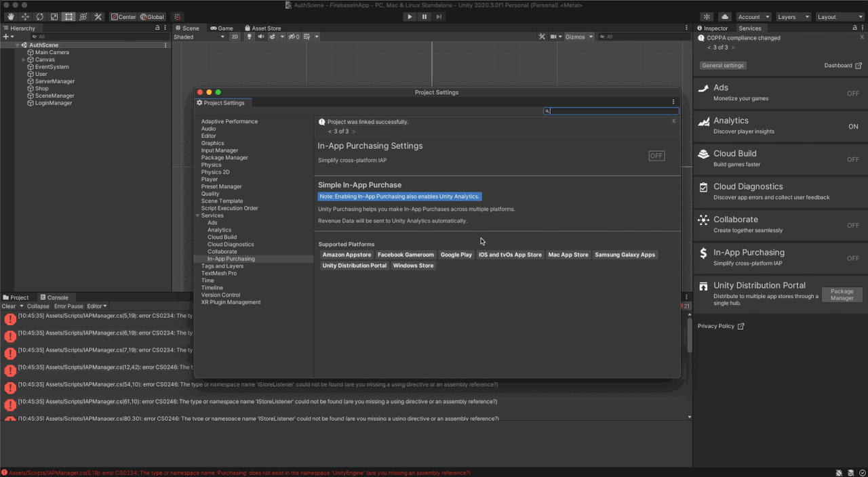
Task: Toggle In-App Purchasing Settings OFF switch
Action: [x=656, y=156]
